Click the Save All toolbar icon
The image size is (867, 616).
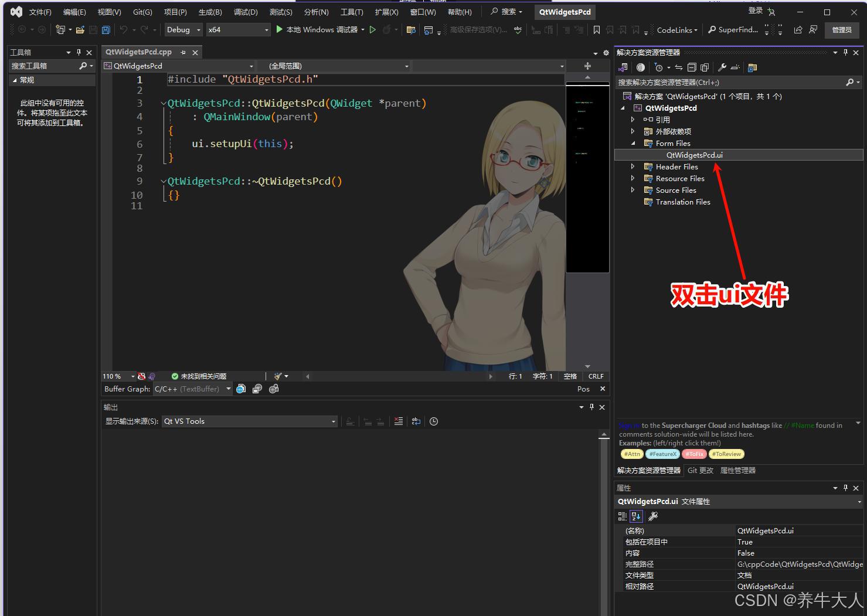point(106,29)
